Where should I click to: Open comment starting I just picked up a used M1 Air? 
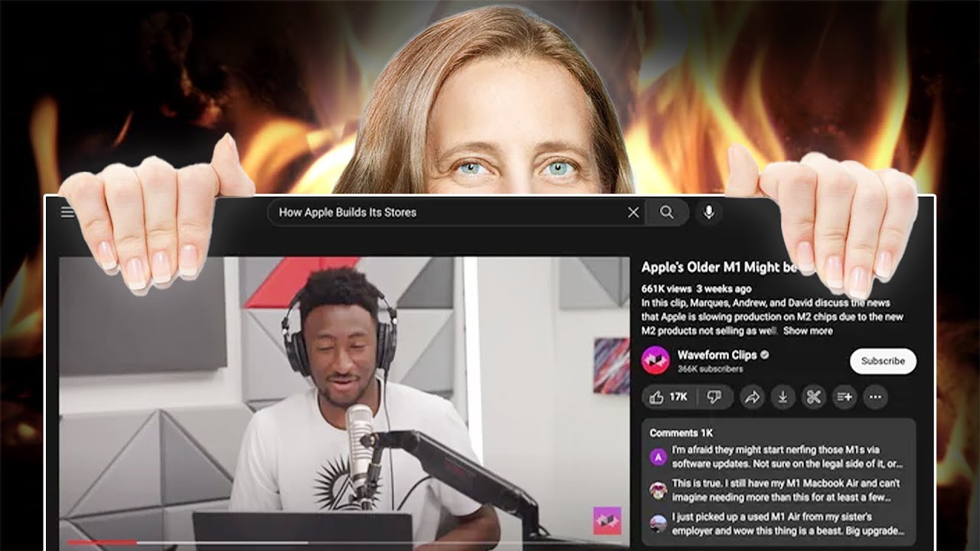(x=788, y=523)
